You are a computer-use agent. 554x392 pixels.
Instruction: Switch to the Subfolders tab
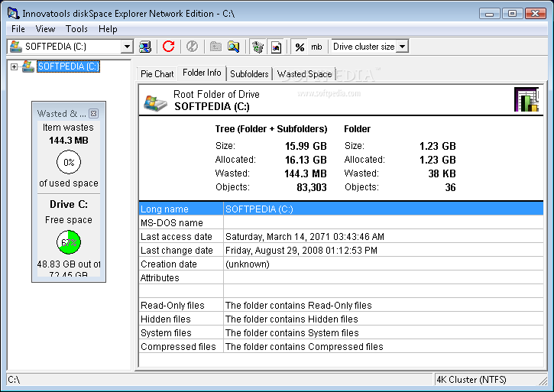click(249, 74)
